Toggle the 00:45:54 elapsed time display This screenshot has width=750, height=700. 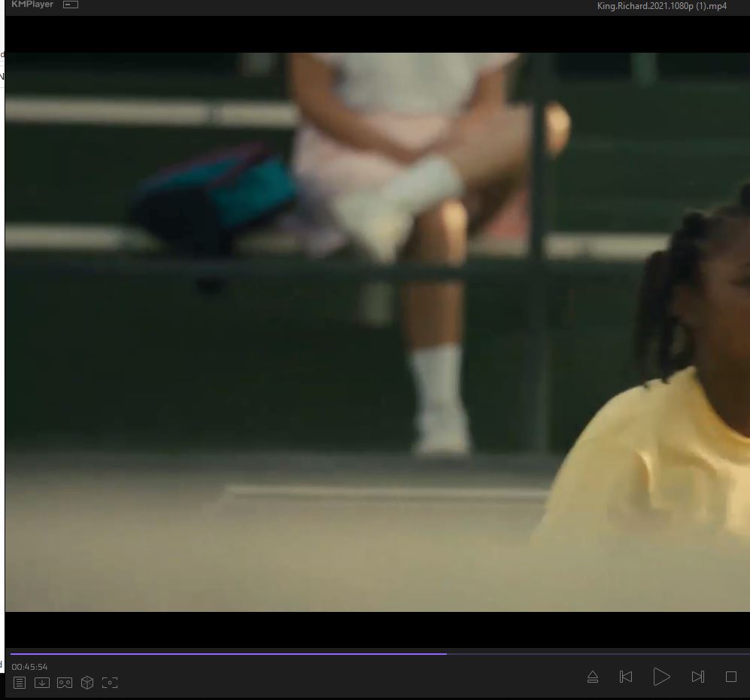pyautogui.click(x=30, y=667)
